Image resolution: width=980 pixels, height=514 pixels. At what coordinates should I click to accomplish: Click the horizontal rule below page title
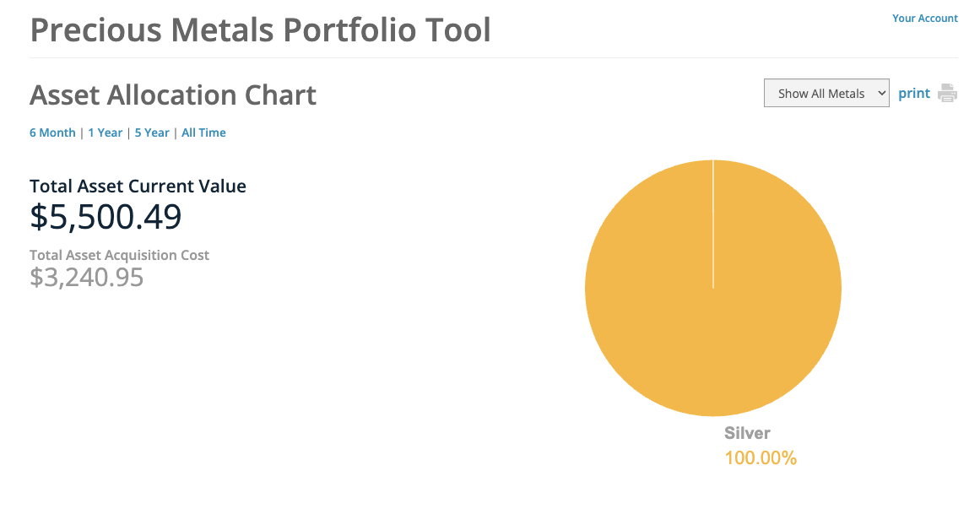coord(494,58)
